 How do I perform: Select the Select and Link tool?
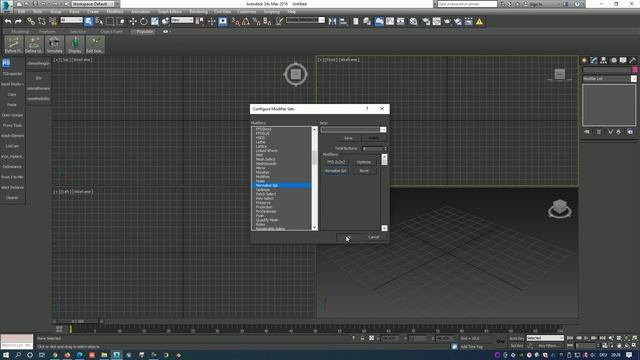point(31,21)
